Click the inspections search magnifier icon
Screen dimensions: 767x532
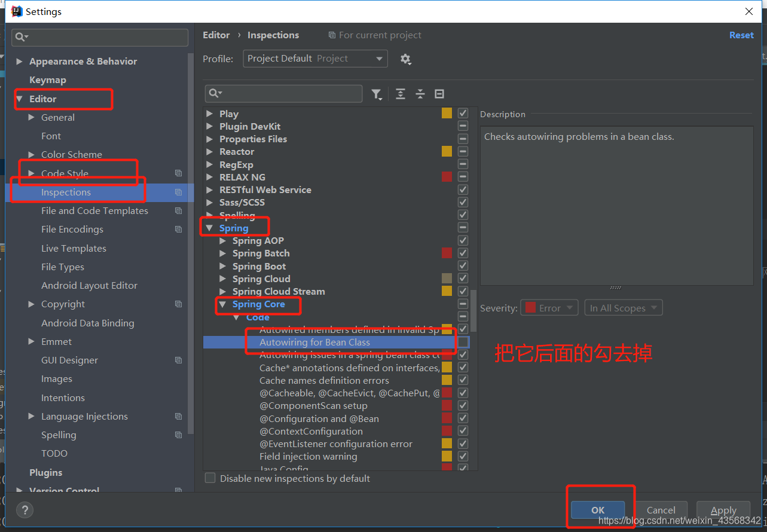point(215,94)
